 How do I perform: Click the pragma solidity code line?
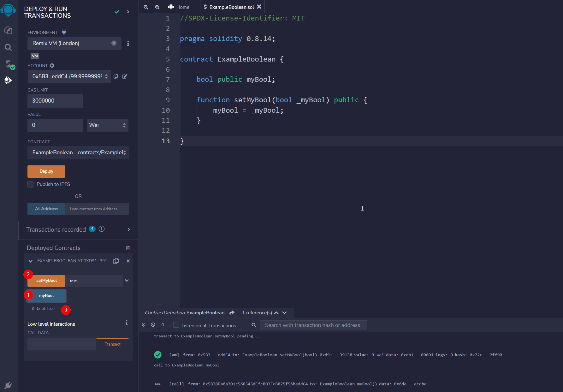[x=228, y=39]
